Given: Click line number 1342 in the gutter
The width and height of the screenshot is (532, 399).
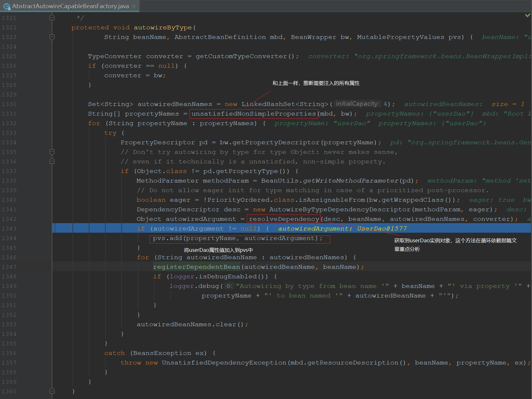Looking at the screenshot, I should pyautogui.click(x=9, y=219).
